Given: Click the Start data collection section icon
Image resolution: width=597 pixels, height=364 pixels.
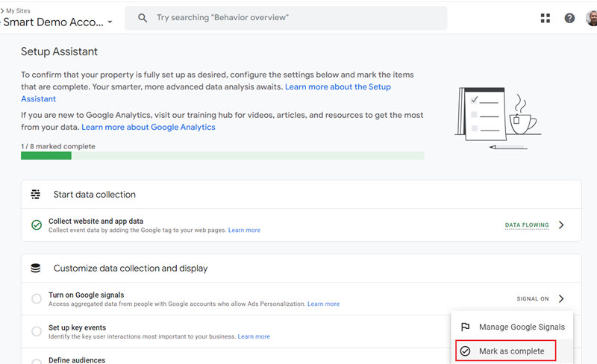Looking at the screenshot, I should point(35,194).
